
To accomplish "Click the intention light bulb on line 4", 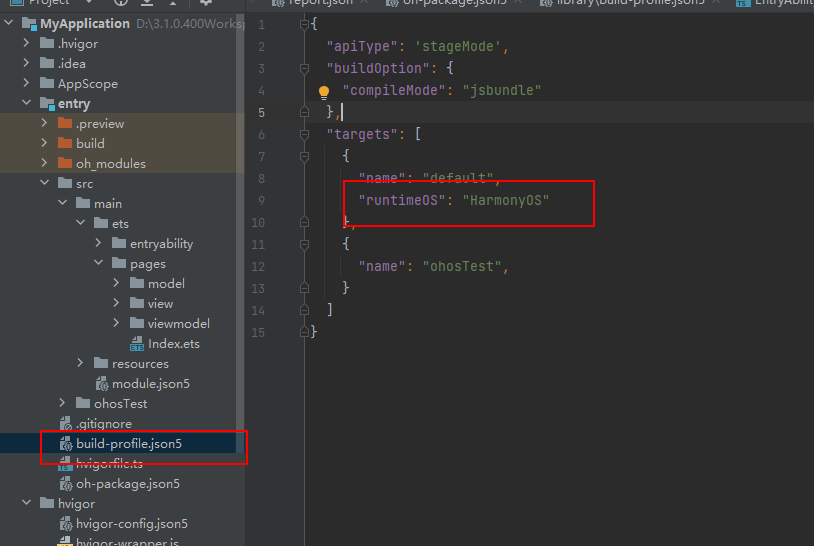I will click(324, 92).
